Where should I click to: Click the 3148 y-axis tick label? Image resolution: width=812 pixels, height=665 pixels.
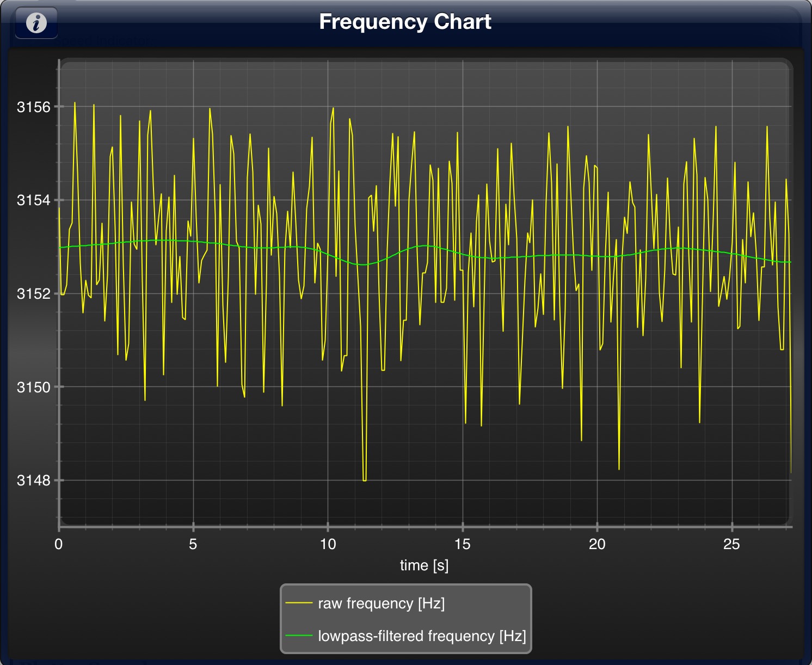[33, 481]
